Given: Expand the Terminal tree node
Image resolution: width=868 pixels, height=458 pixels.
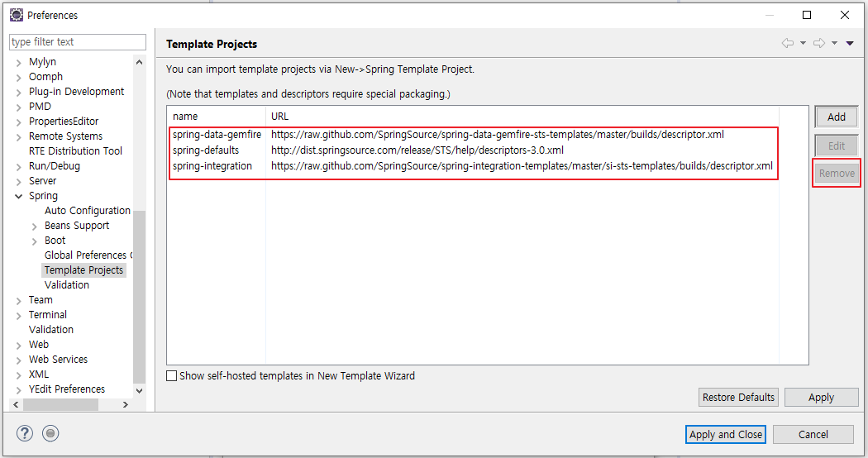Looking at the screenshot, I should pos(19,316).
